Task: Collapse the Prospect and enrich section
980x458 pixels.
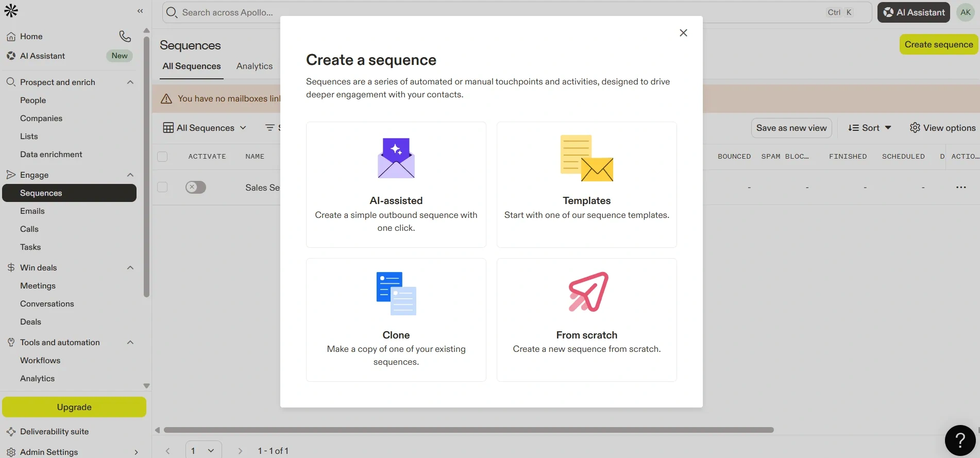Action: click(x=130, y=82)
